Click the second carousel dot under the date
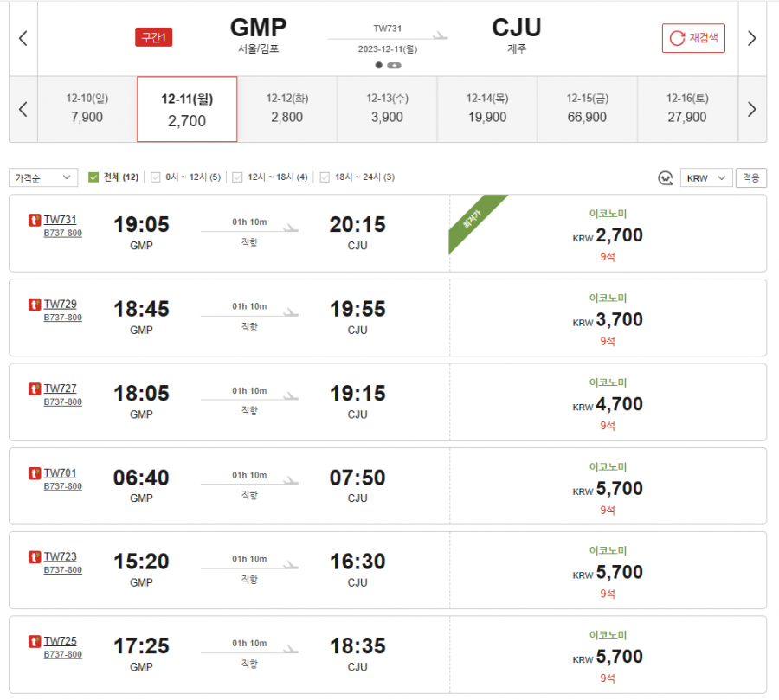This screenshot has height=700, width=779. pos(394,65)
